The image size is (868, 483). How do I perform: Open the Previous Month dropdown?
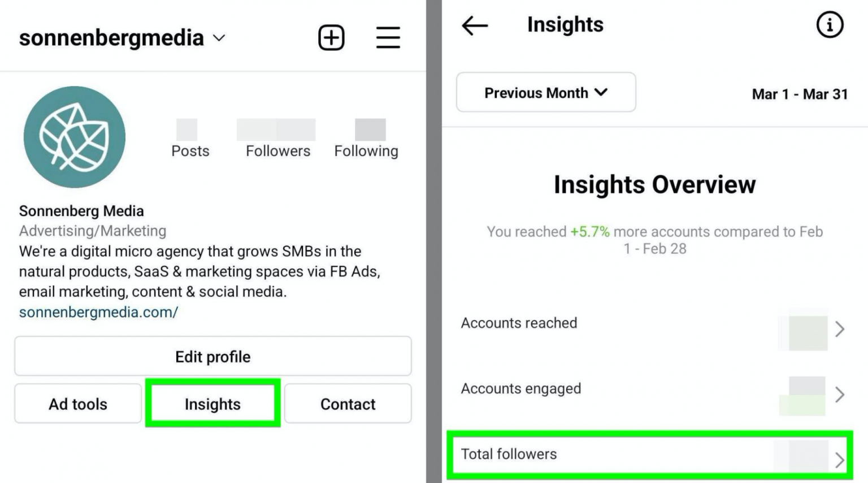point(546,92)
